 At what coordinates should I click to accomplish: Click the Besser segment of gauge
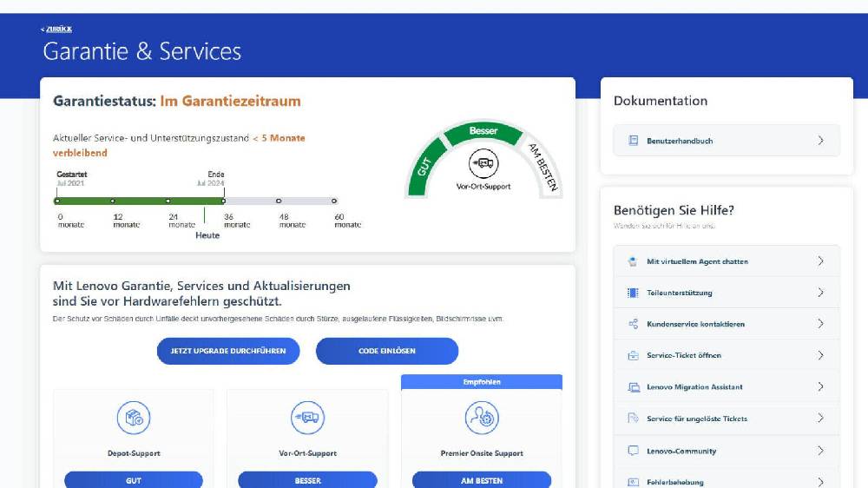coord(483,133)
